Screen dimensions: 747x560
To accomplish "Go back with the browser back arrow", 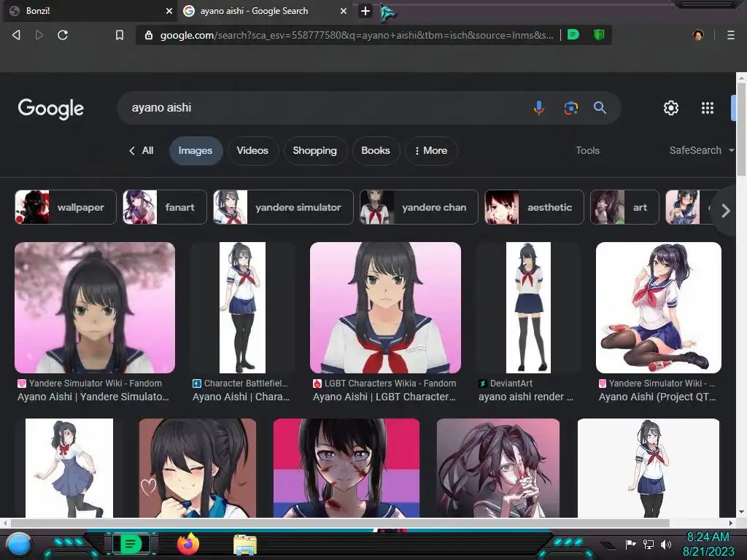I will [x=16, y=35].
